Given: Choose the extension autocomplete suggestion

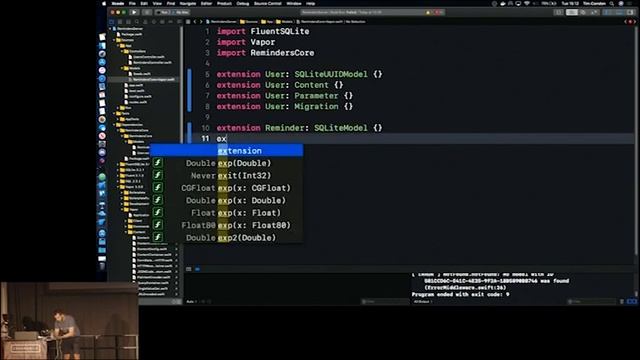Looking at the screenshot, I should (x=227, y=151).
